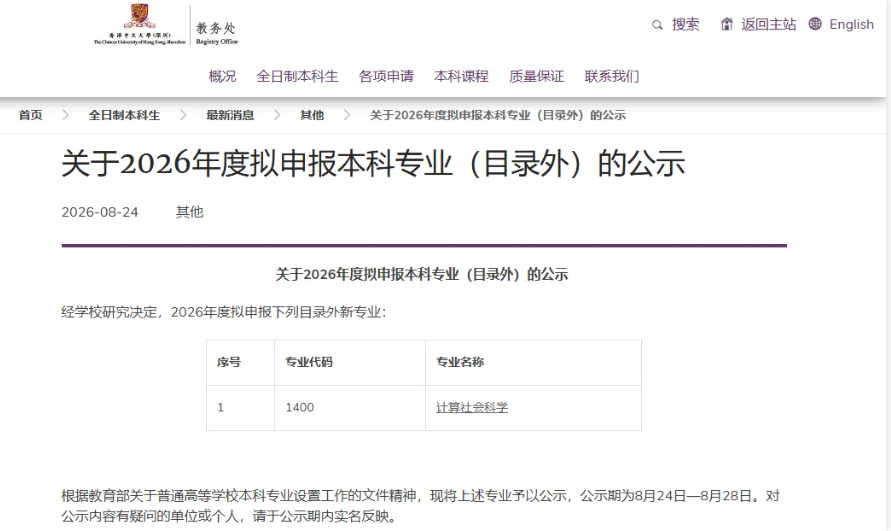The image size is (891, 531).
Task: Select 全日制本科生 breadcrumb link
Action: click(x=124, y=115)
